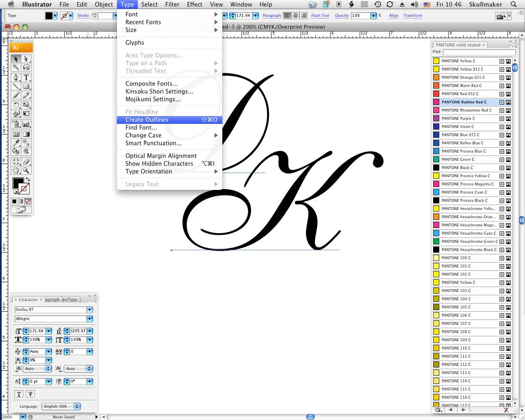525x420 pixels.
Task: Open font size 171.64 dropdown in Character panel
Action: pos(49,331)
